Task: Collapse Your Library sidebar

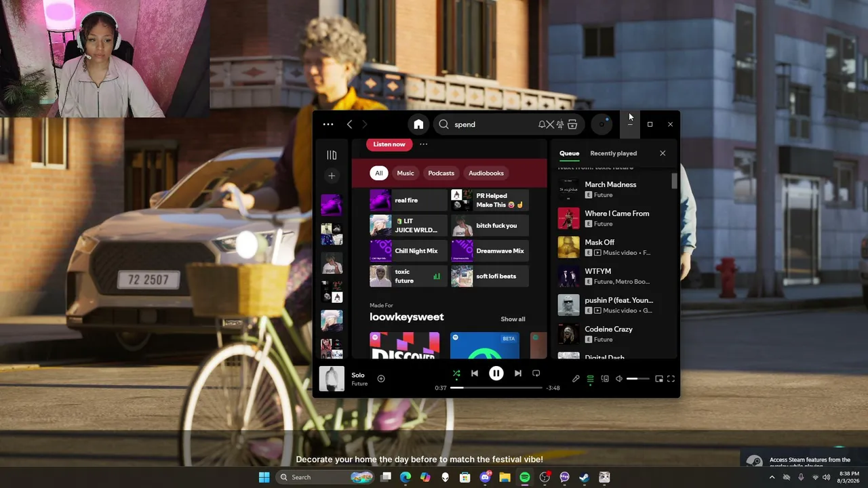Action: click(x=332, y=155)
